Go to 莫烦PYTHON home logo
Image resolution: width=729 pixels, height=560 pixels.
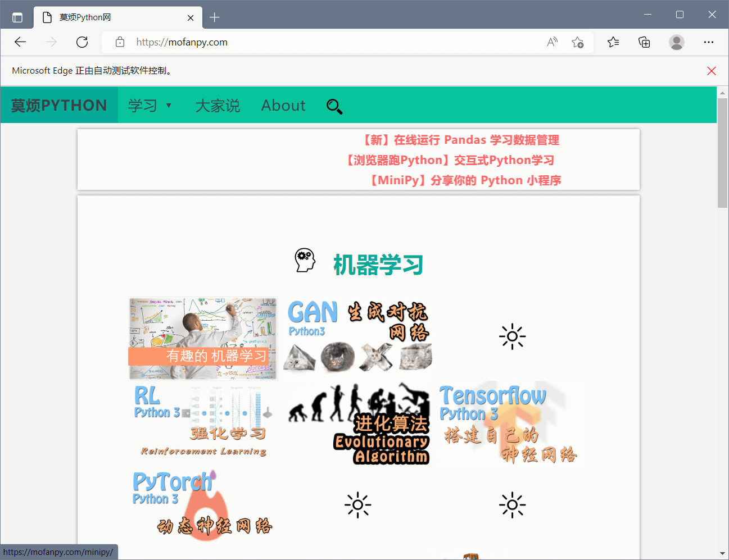click(59, 105)
